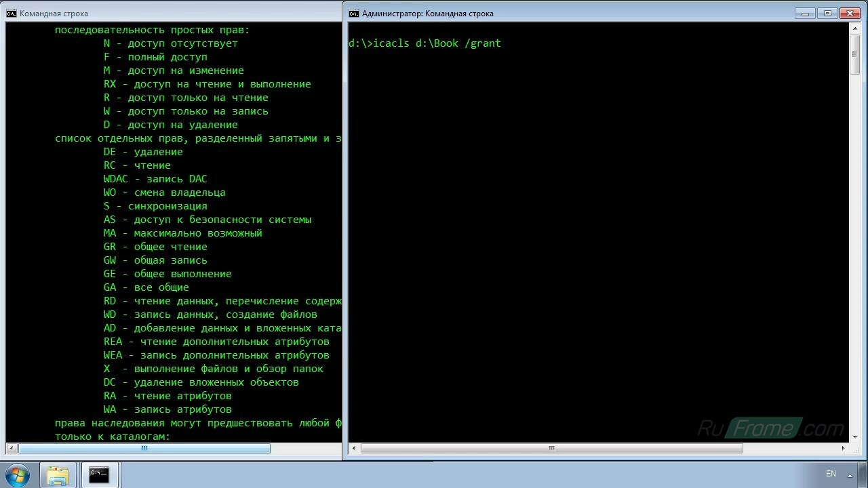This screenshot has width=868, height=488.
Task: Click the line starting 'права наследования могут предшествовать'
Action: (198, 423)
